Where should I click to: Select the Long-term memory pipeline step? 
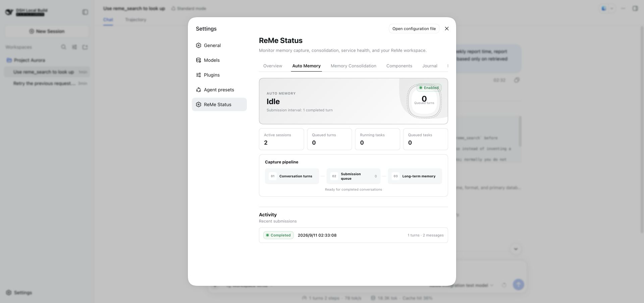click(x=415, y=176)
